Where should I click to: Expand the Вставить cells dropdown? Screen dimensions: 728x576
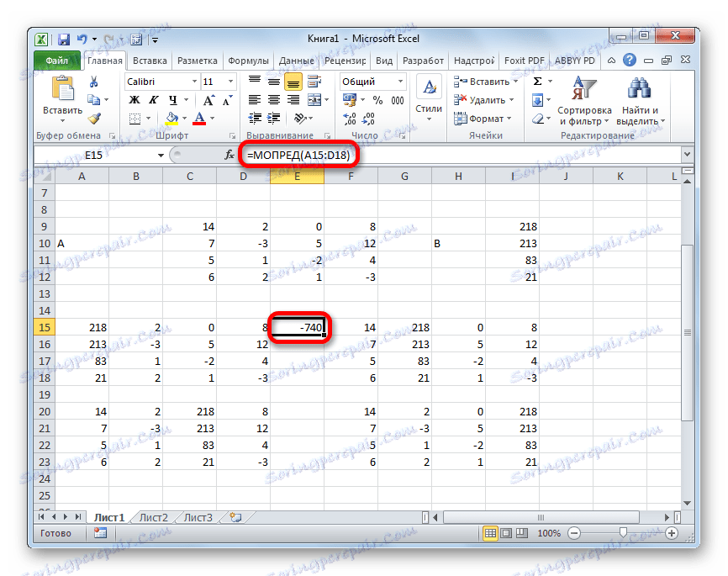click(515, 82)
